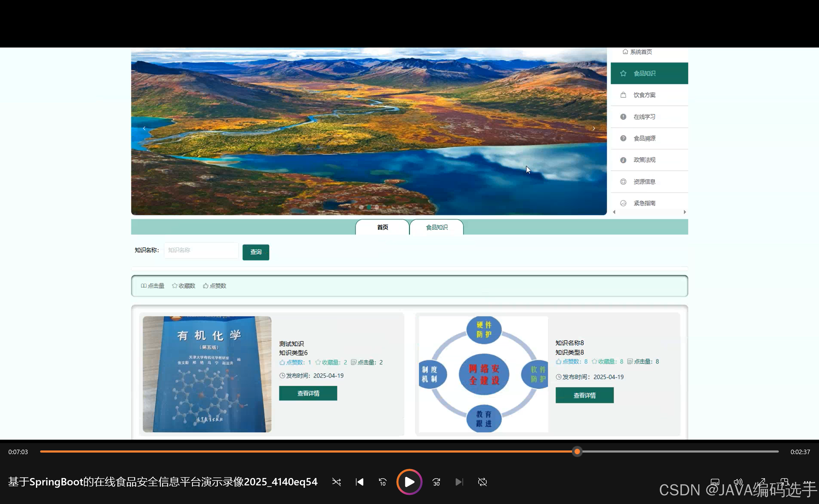
Task: Toggle repeat mode
Action: [482, 482]
